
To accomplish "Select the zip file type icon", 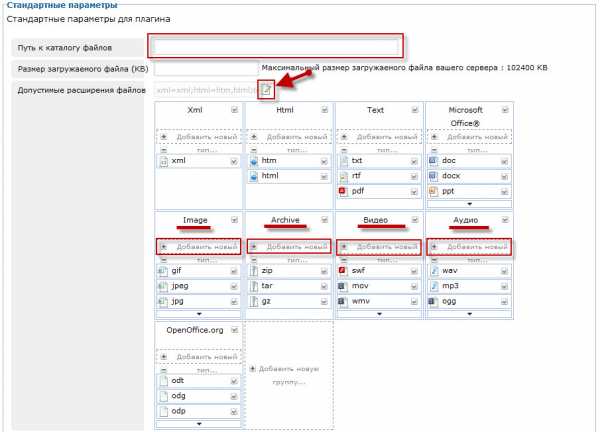I will coord(253,271).
